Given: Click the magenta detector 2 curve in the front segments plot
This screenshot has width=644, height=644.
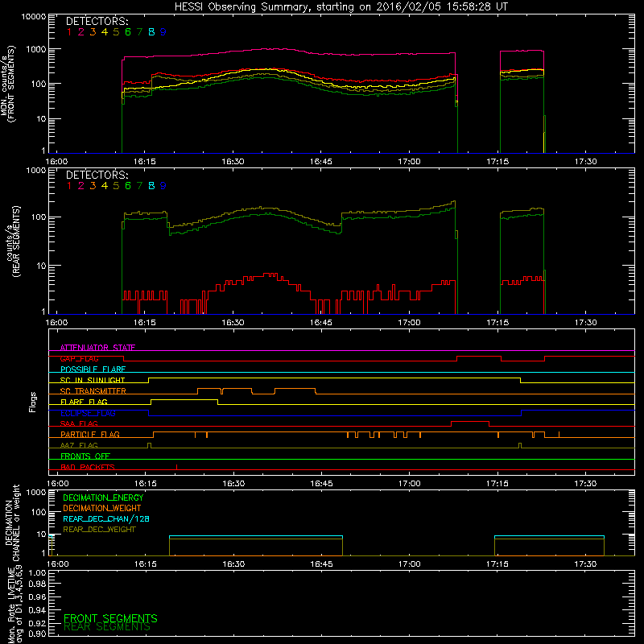Looking at the screenshot, I should click(287, 50).
